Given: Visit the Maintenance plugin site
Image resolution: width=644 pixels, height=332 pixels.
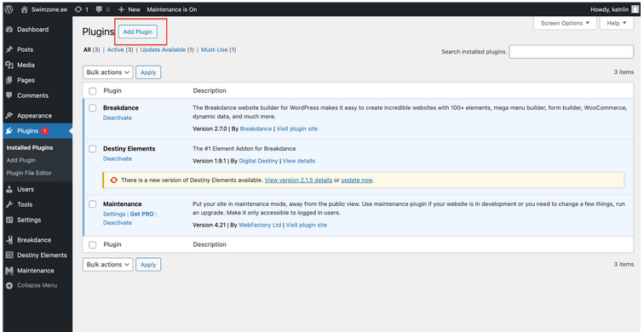Looking at the screenshot, I should [307, 226].
